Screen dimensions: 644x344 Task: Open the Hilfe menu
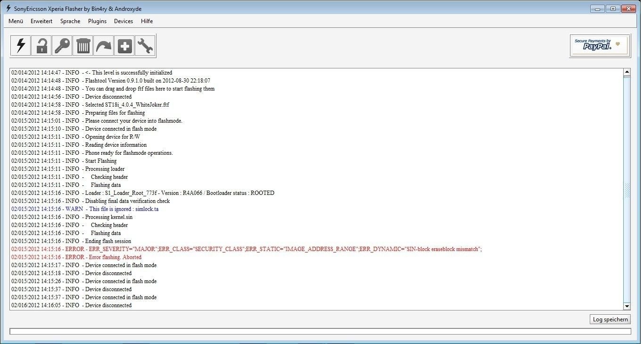[x=147, y=21]
